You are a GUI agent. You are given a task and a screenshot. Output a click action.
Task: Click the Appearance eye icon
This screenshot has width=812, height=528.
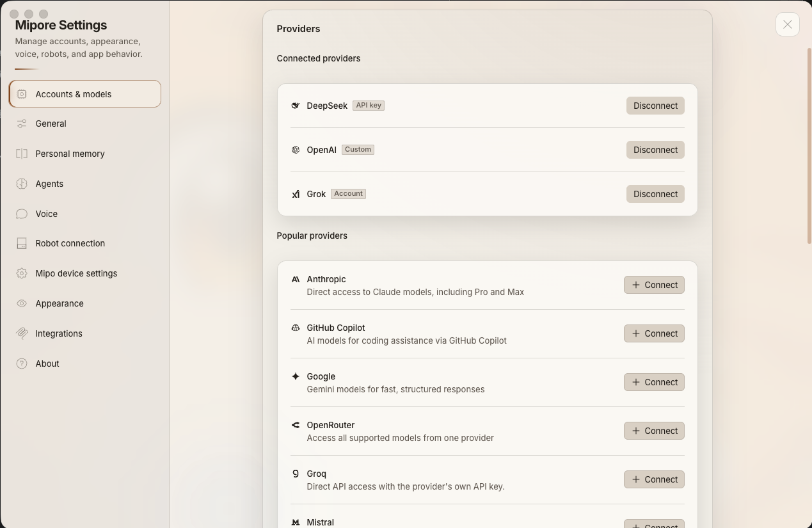pyautogui.click(x=22, y=303)
